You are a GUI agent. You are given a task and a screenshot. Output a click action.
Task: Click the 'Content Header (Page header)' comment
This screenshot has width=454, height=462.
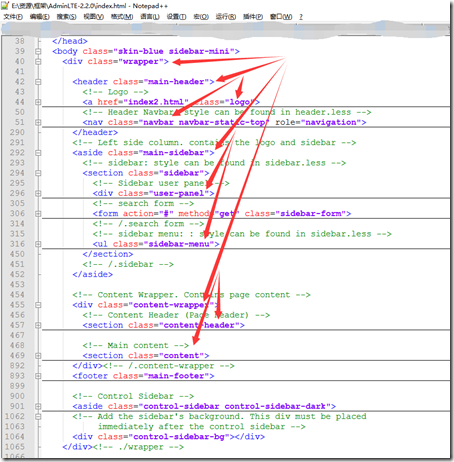(x=176, y=315)
